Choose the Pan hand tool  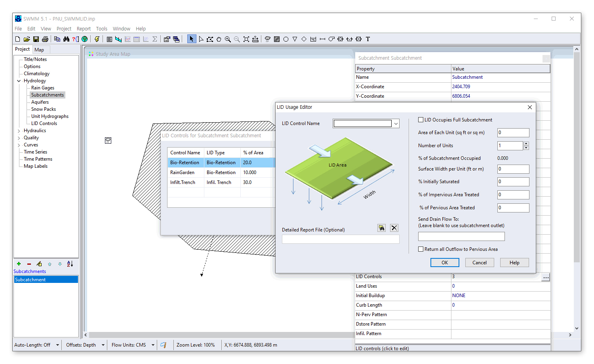pyautogui.click(x=219, y=39)
